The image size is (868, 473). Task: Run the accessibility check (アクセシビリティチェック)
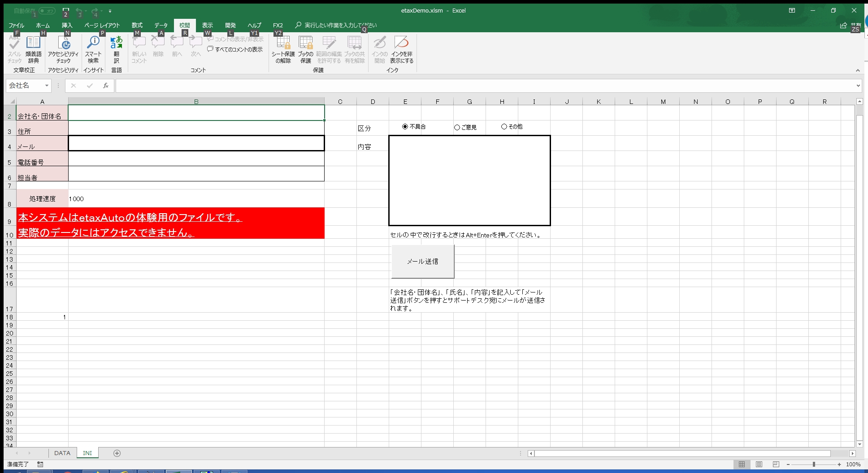(x=63, y=49)
